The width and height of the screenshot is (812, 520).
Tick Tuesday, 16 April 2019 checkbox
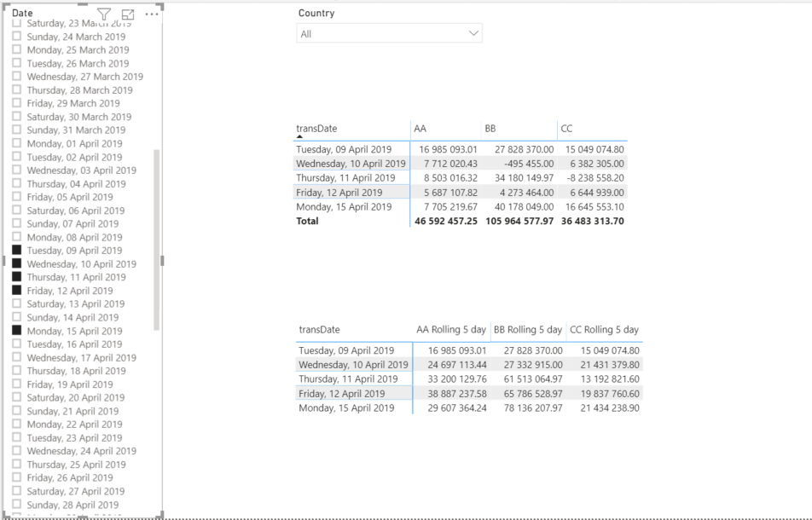coord(16,344)
